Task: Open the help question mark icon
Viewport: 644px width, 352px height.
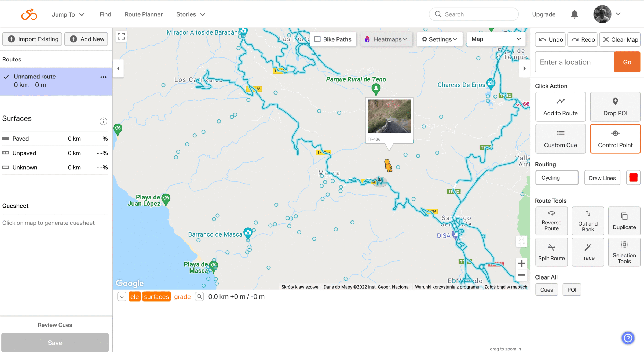Action: click(628, 338)
